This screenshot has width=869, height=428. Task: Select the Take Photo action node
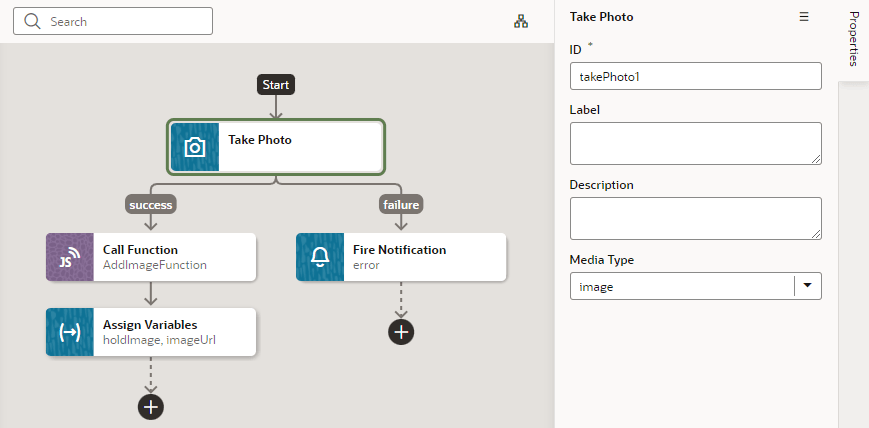pyautogui.click(x=276, y=147)
